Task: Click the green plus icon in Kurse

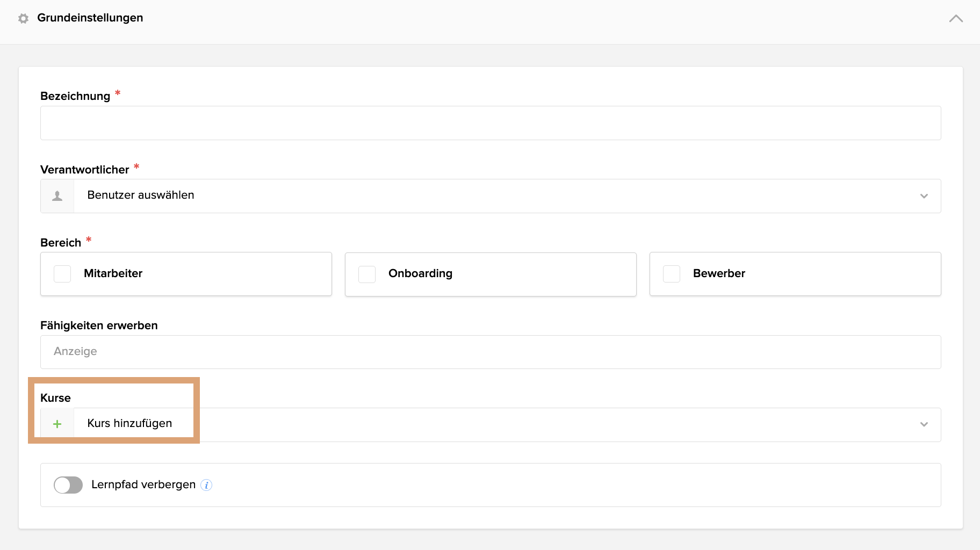Action: 57,424
